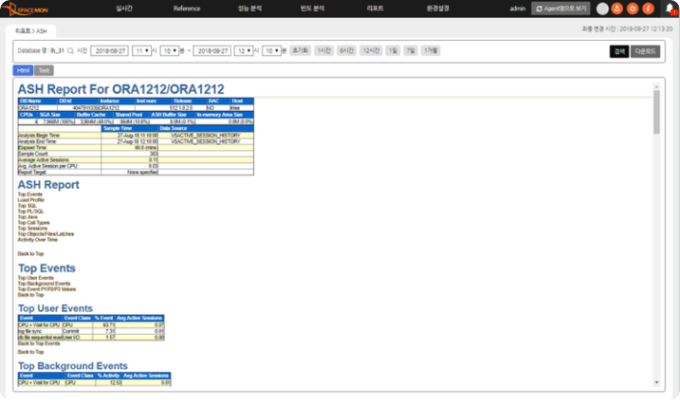Click the Avg. Active Session per CPU label
Image resolution: width=680 pixels, height=400 pixels.
[x=47, y=166]
